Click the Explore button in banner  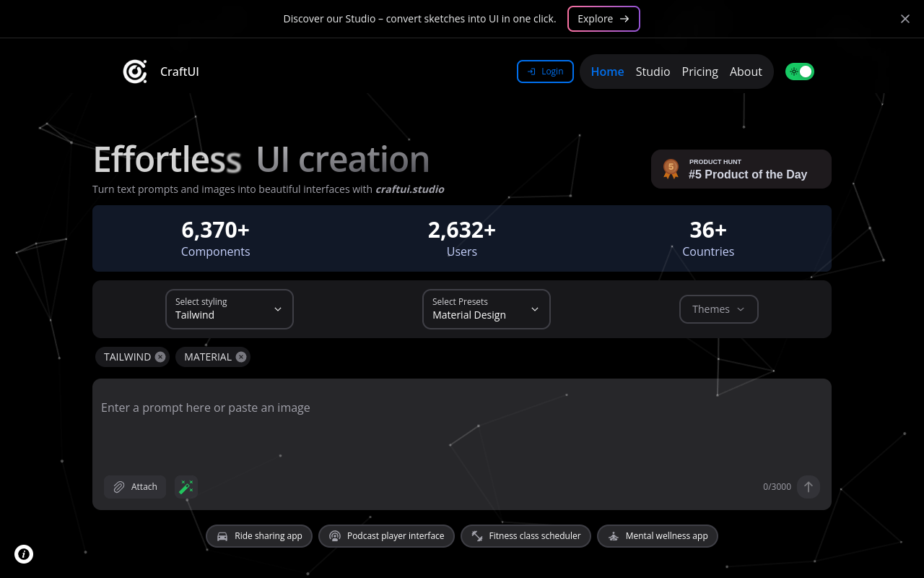tap(603, 19)
